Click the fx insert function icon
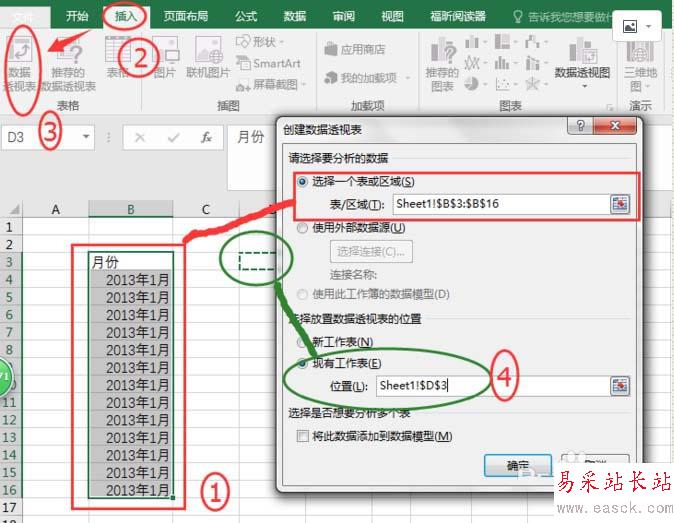Screen dimensions: 674x523 tap(206, 138)
